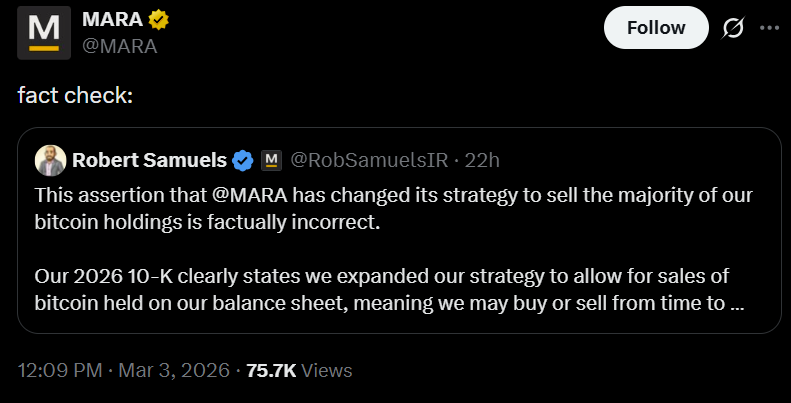Click the @MARA handle under the name

coord(119,45)
